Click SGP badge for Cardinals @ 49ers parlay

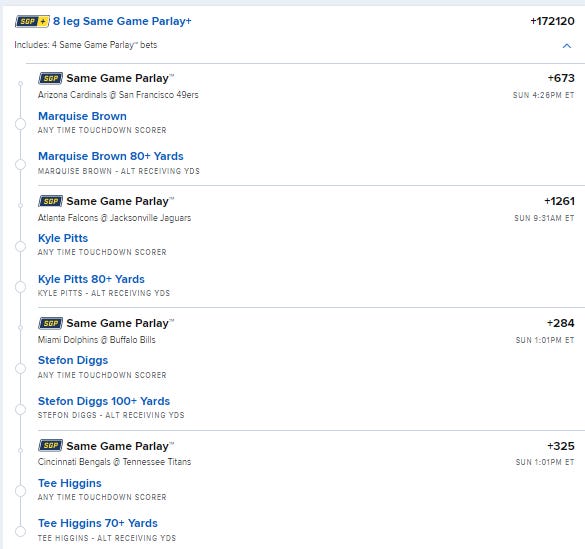pos(50,78)
